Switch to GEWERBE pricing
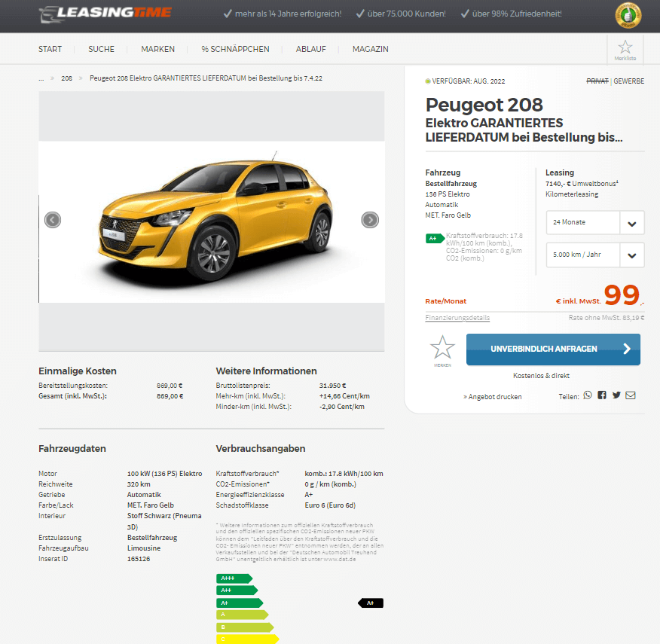 click(x=629, y=81)
